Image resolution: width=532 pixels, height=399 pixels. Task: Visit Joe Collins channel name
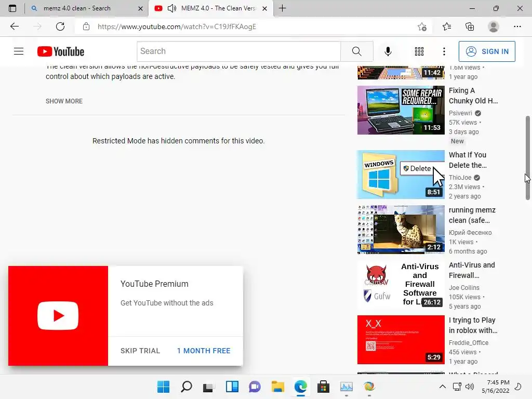pos(464,288)
